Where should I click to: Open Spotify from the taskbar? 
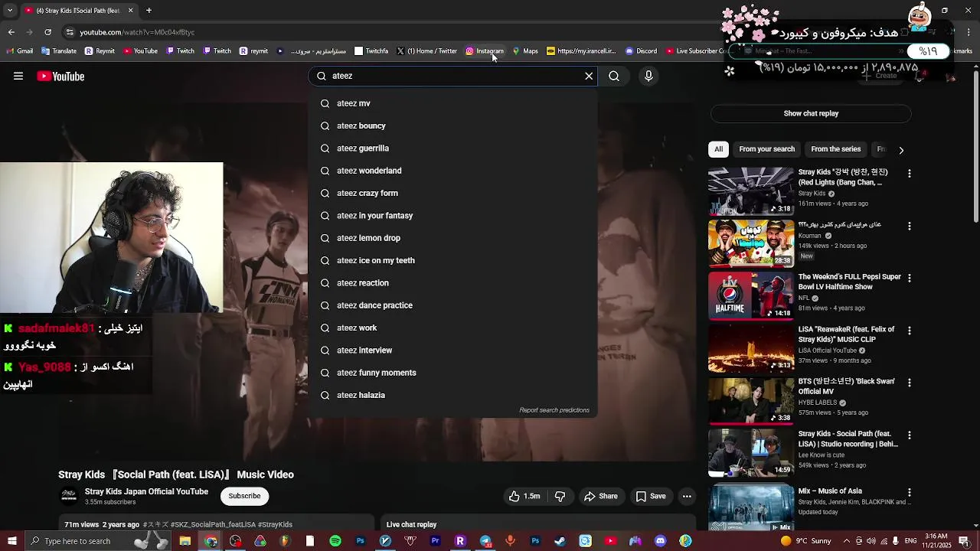pyautogui.click(x=335, y=541)
